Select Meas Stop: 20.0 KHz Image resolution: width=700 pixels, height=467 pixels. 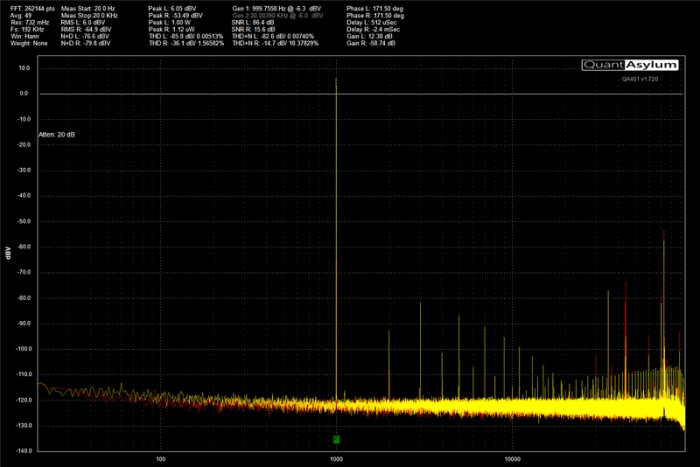pos(89,16)
